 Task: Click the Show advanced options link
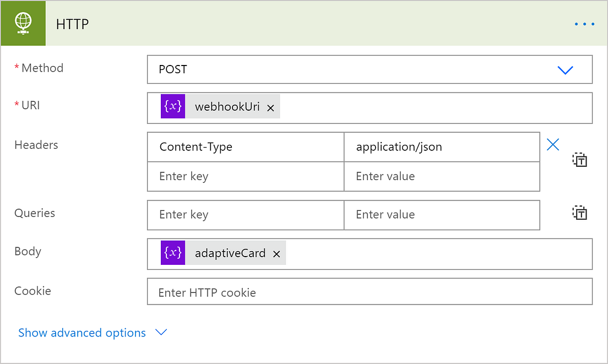point(82,333)
